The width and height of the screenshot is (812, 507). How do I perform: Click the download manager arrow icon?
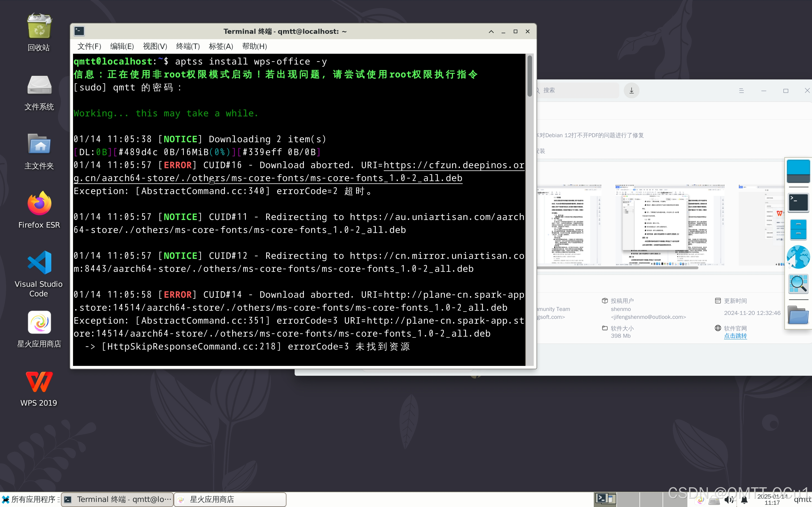(x=632, y=90)
